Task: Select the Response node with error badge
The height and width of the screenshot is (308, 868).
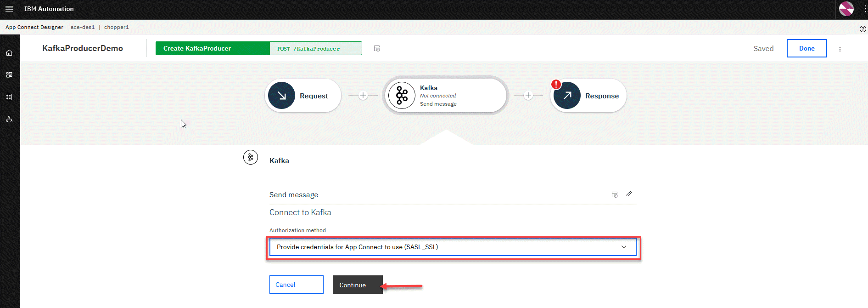Action: [588, 96]
